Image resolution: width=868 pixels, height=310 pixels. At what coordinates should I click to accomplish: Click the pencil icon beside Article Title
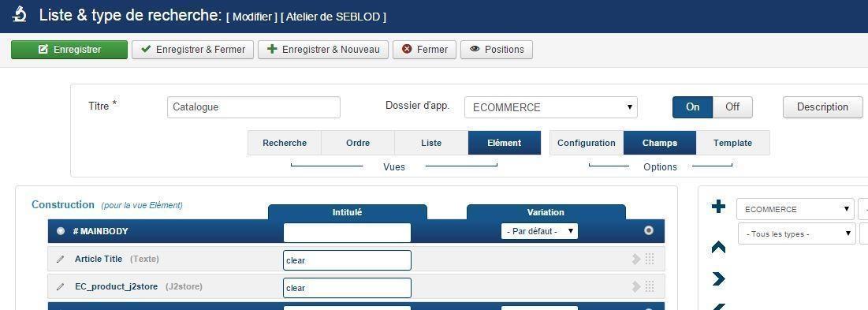(x=61, y=259)
